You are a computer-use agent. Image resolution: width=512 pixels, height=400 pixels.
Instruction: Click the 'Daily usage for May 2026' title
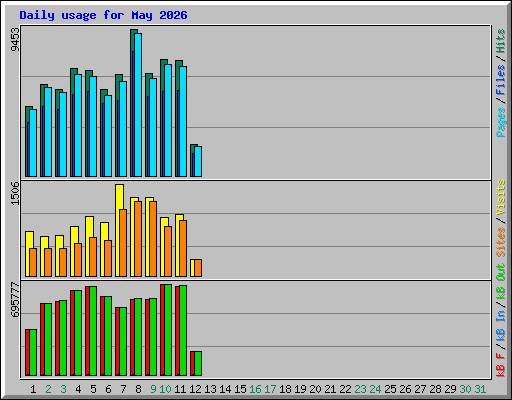[x=103, y=15]
